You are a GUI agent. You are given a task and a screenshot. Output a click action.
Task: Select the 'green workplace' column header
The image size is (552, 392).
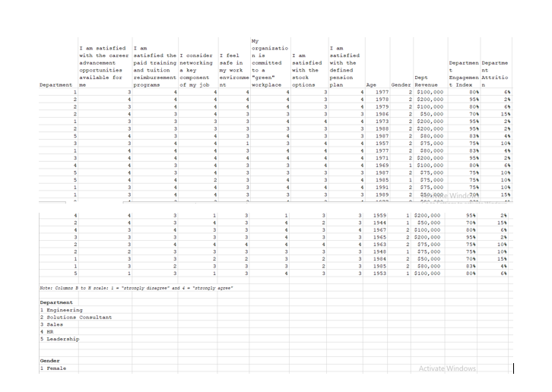click(x=270, y=62)
